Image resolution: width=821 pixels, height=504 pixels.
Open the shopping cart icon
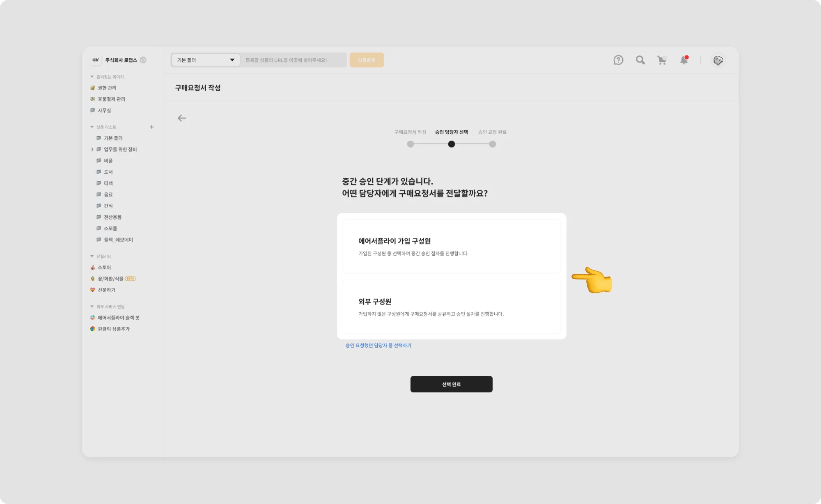pos(662,60)
